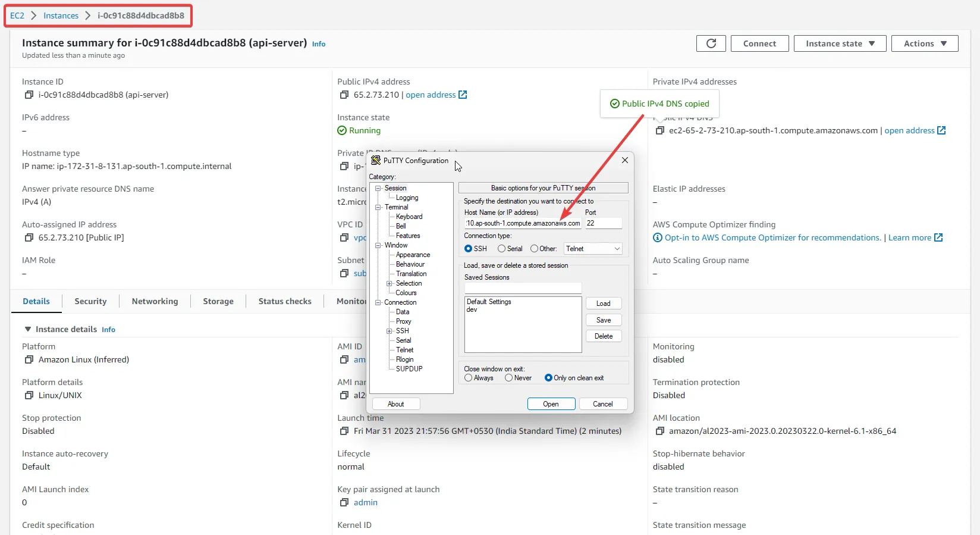Select SSH connection type radio
Image resolution: width=980 pixels, height=535 pixels.
click(x=469, y=249)
